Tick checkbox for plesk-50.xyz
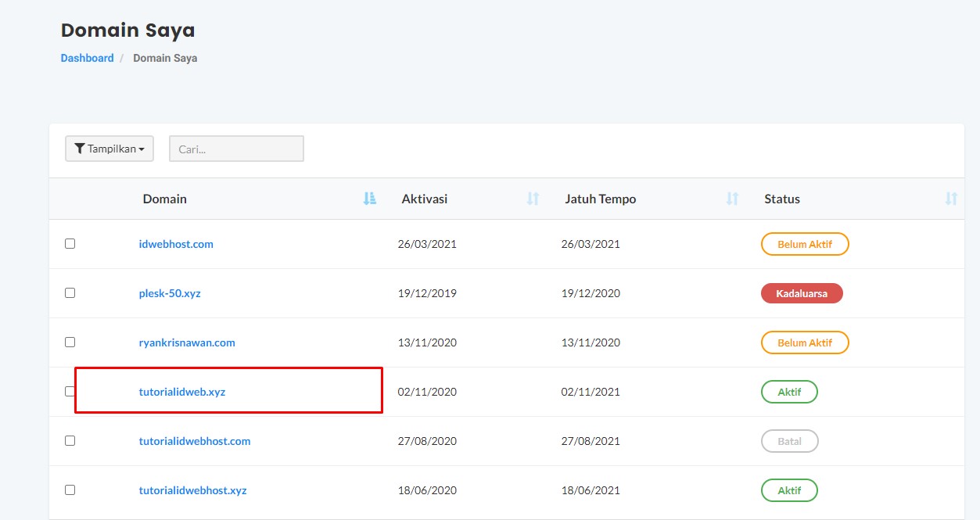The width and height of the screenshot is (980, 520). click(70, 293)
